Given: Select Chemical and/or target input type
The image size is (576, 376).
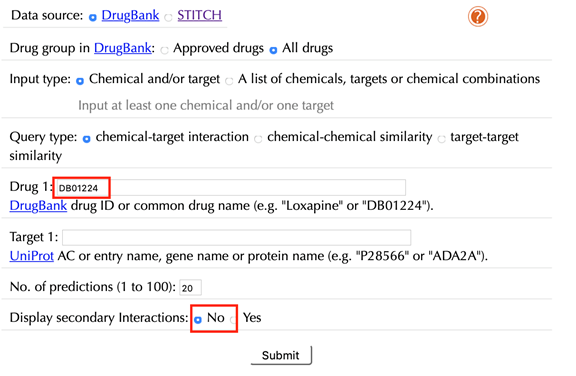Looking at the screenshot, I should pyautogui.click(x=80, y=81).
